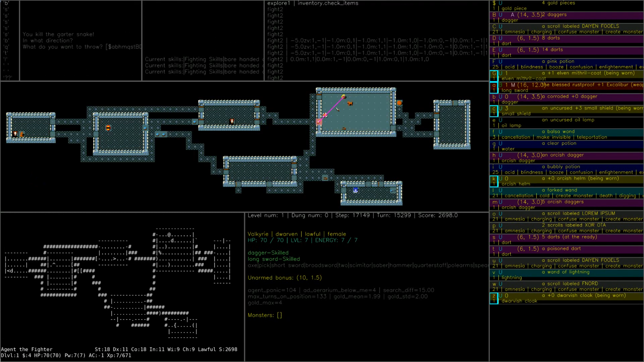This screenshot has height=362, width=644.
Task: Click the 'In what direction?' message line
Action: 47,40
